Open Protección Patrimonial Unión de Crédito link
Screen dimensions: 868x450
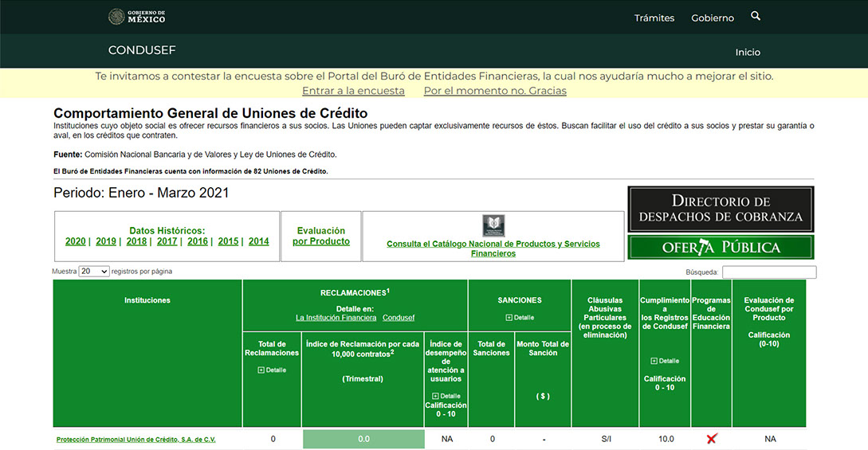[136, 440]
